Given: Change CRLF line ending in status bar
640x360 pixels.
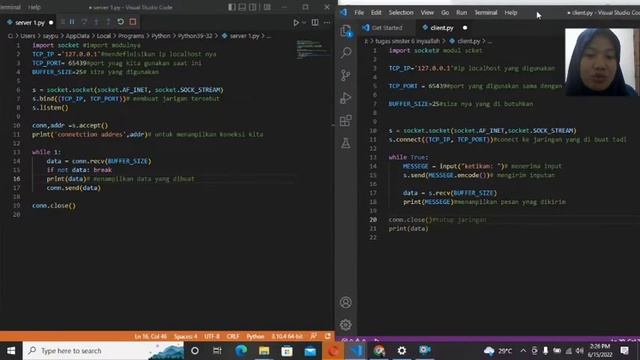Looking at the screenshot, I should click(x=233, y=336).
